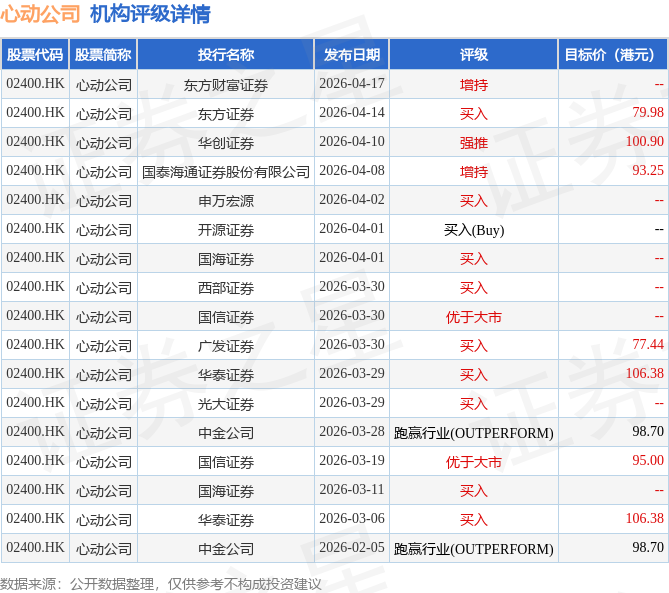Select the 申万宏源 cell
This screenshot has width=669, height=593.
[226, 201]
